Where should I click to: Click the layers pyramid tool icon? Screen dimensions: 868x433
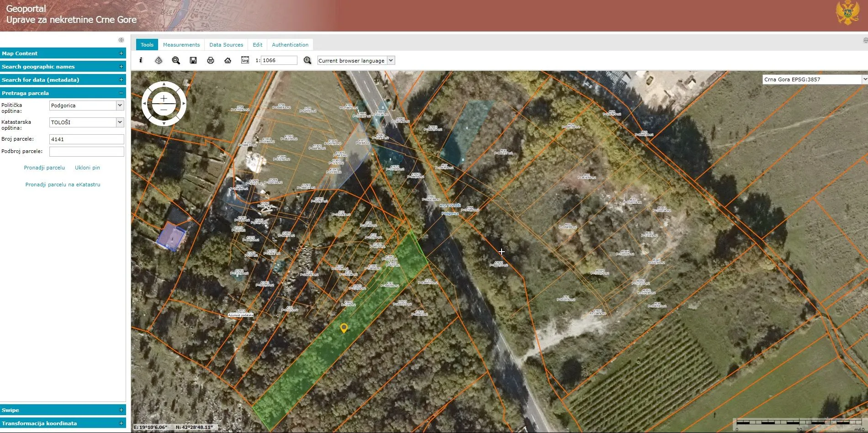click(159, 60)
